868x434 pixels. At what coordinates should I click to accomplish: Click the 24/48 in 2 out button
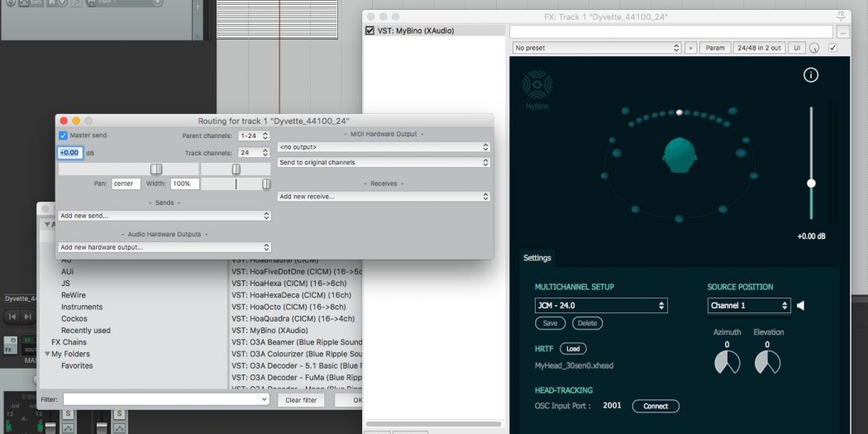pos(760,48)
